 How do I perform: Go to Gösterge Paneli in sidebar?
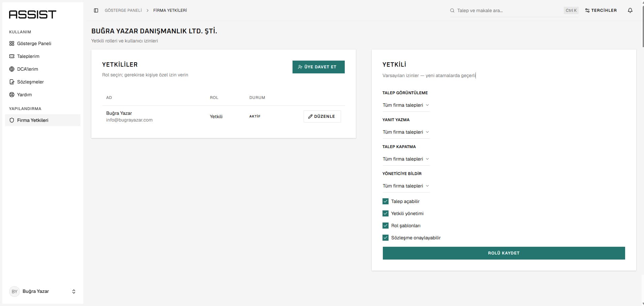(43, 43)
